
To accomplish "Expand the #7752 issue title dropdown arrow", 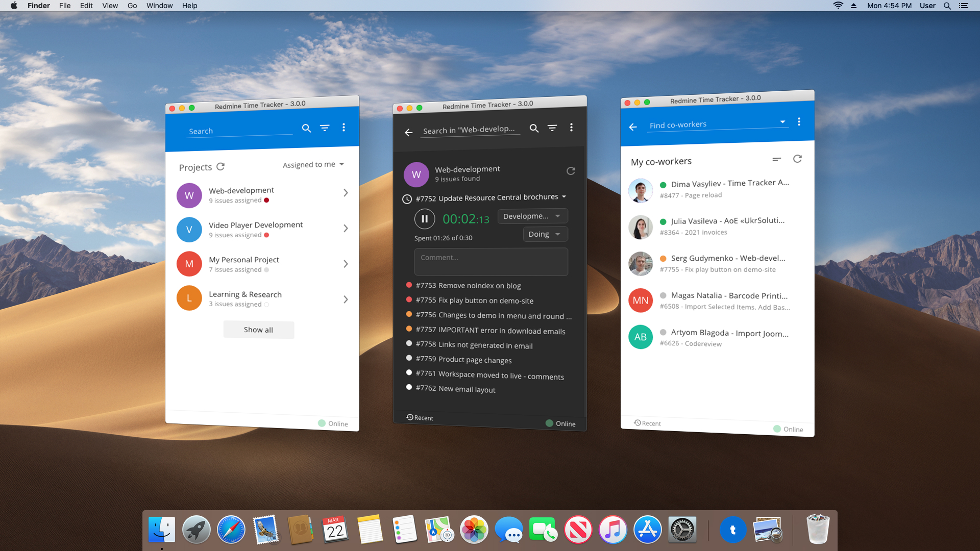I will tap(564, 196).
